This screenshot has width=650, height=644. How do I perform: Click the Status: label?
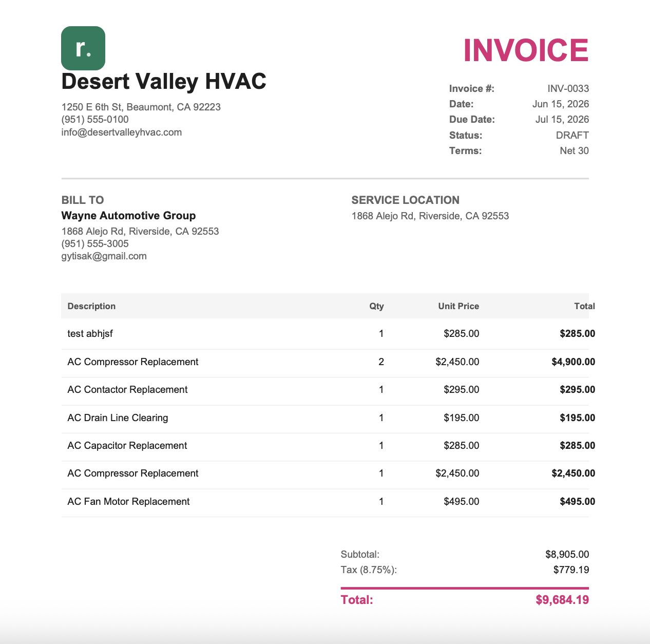466,136
